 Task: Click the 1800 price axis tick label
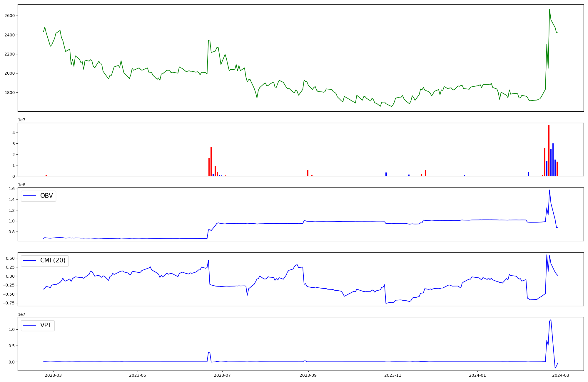click(10, 93)
